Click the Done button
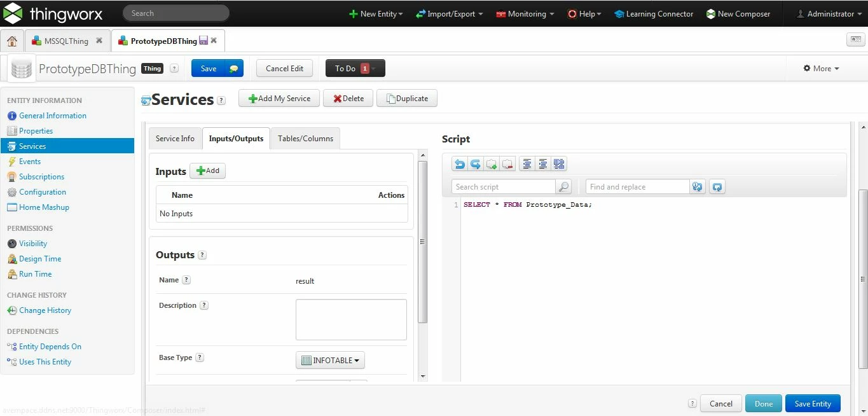868x416 pixels. 764,404
